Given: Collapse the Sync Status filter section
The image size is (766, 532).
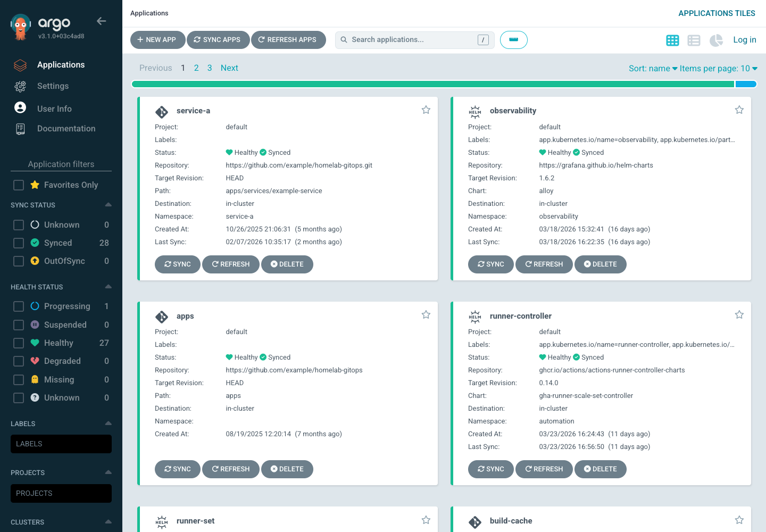Looking at the screenshot, I should [109, 205].
